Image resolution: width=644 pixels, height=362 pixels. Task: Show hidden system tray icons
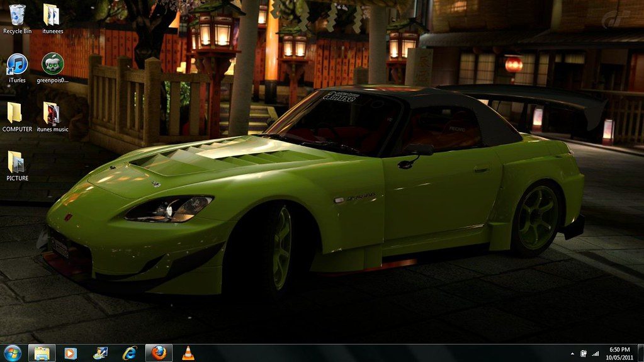[572, 353]
